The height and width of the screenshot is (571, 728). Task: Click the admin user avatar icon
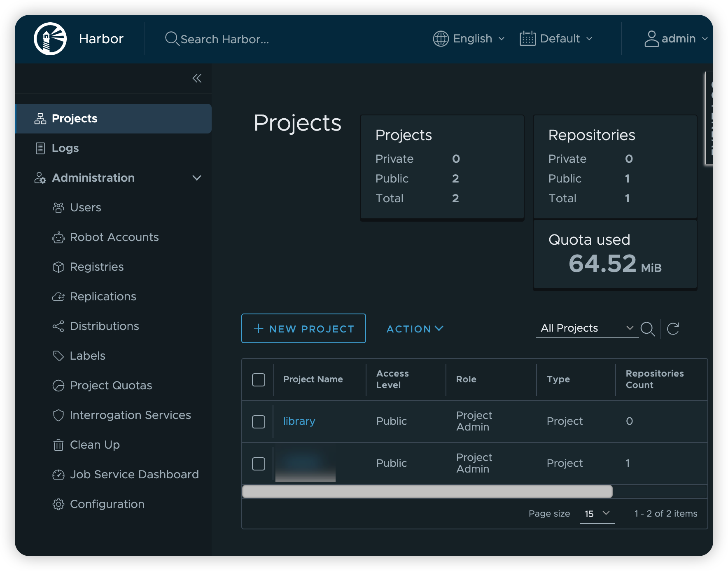point(651,39)
